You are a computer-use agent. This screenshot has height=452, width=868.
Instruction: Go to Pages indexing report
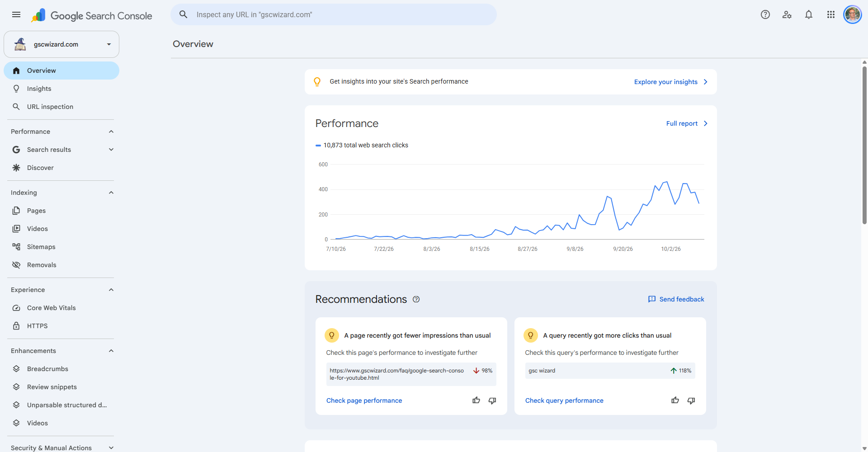(61, 211)
